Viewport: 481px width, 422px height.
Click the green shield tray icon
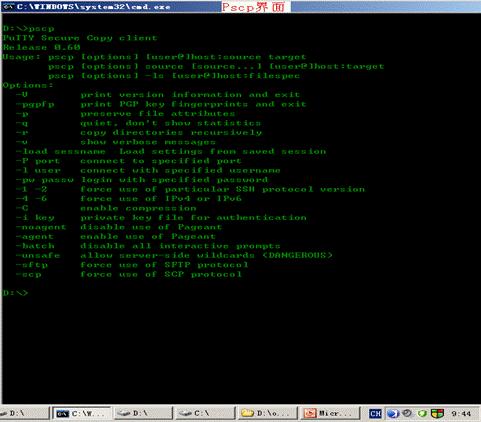422,414
